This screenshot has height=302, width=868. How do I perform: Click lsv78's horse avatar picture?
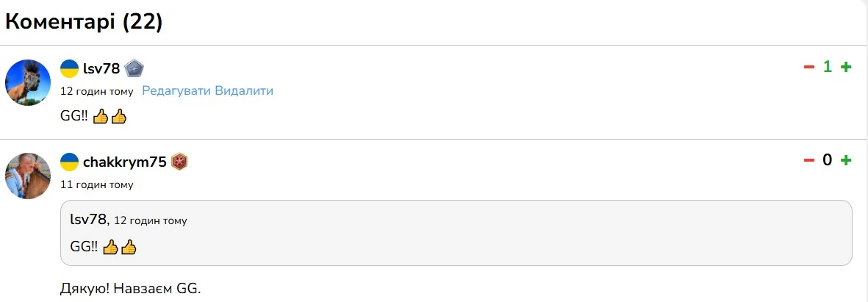[28, 82]
